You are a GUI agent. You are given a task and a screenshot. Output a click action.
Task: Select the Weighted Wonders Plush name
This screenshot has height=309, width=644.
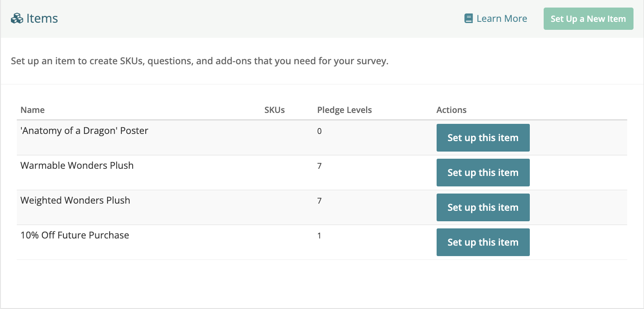click(75, 200)
